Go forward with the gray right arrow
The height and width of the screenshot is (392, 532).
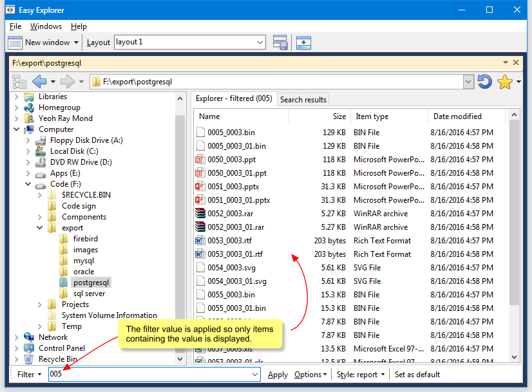pos(67,81)
